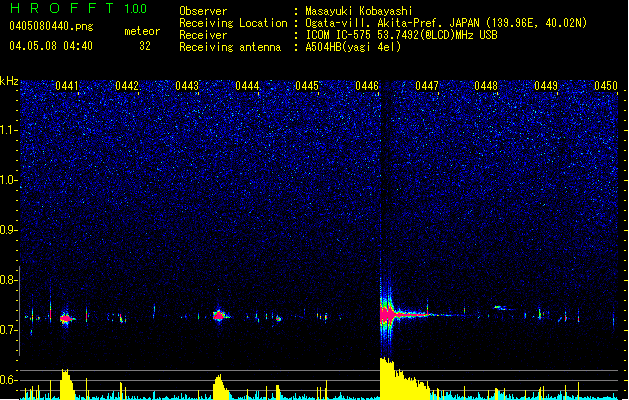Click the green 'meteor' label
629x400 pixels.
point(142,31)
